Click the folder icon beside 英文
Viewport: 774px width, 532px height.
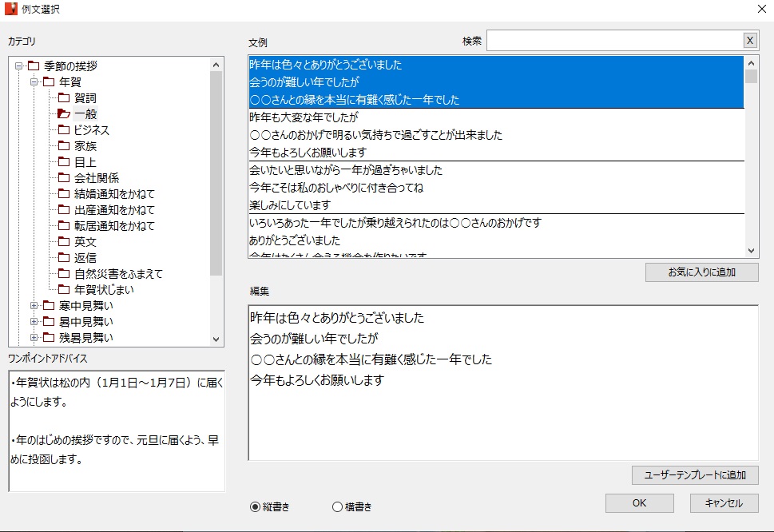pyautogui.click(x=64, y=242)
